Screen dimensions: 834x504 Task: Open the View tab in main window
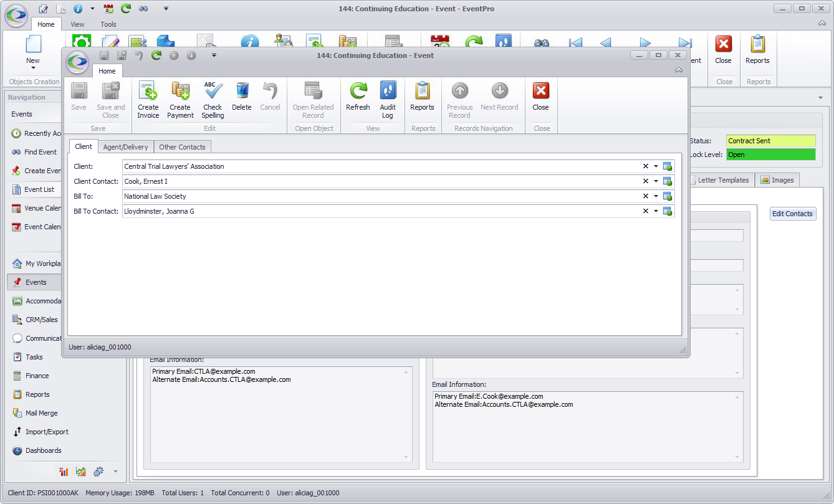pyautogui.click(x=77, y=24)
